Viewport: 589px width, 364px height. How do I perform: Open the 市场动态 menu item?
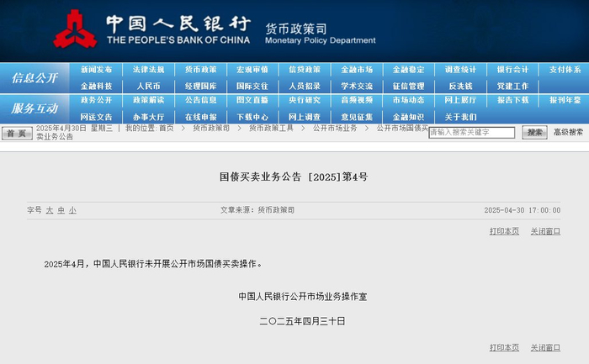[x=409, y=100]
